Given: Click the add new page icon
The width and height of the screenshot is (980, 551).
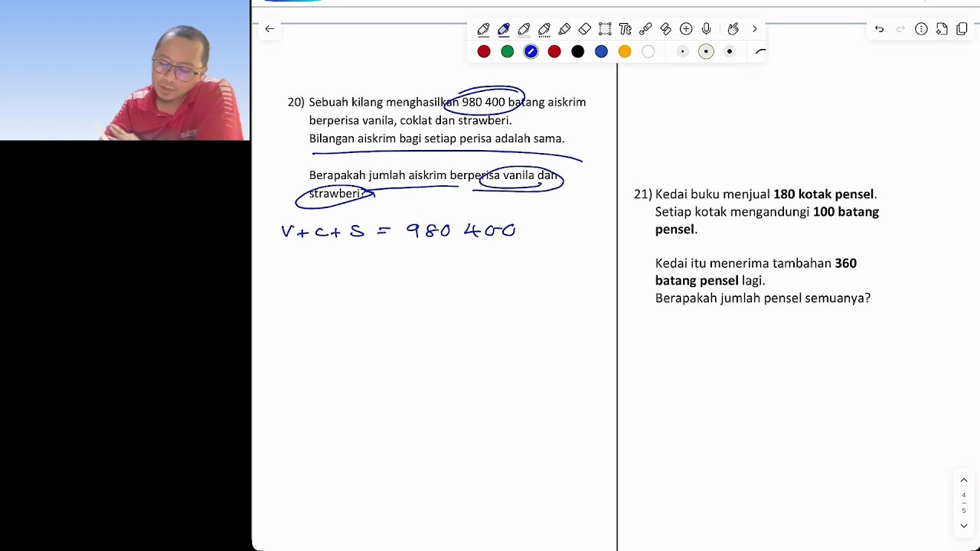Looking at the screenshot, I should pos(942,29).
